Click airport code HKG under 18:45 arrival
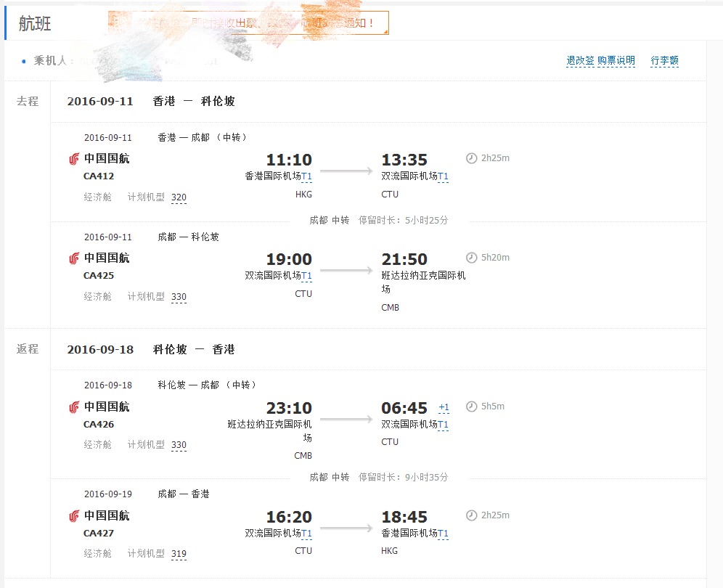The image size is (723, 588). tap(390, 551)
